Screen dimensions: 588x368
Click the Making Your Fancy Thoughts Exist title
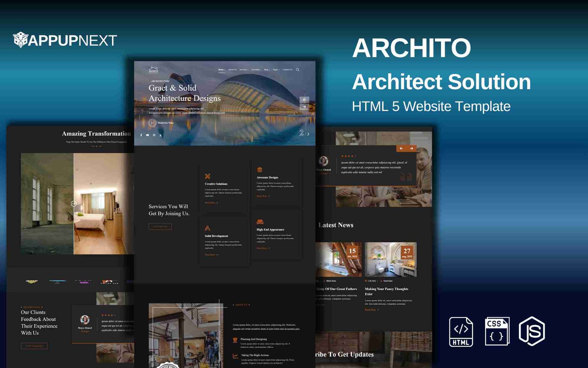387,291
